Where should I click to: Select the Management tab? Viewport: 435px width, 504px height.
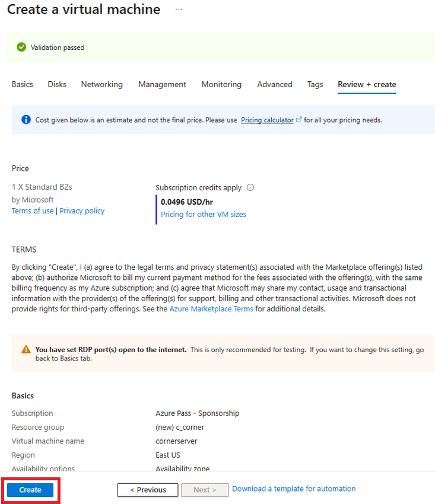(162, 85)
